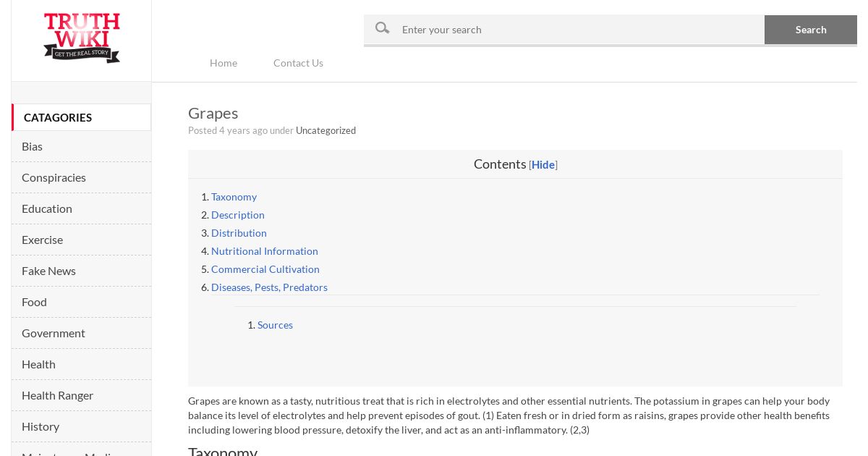This screenshot has height=456, width=868.
Task: Jump to the Sources section
Action: pyautogui.click(x=275, y=325)
